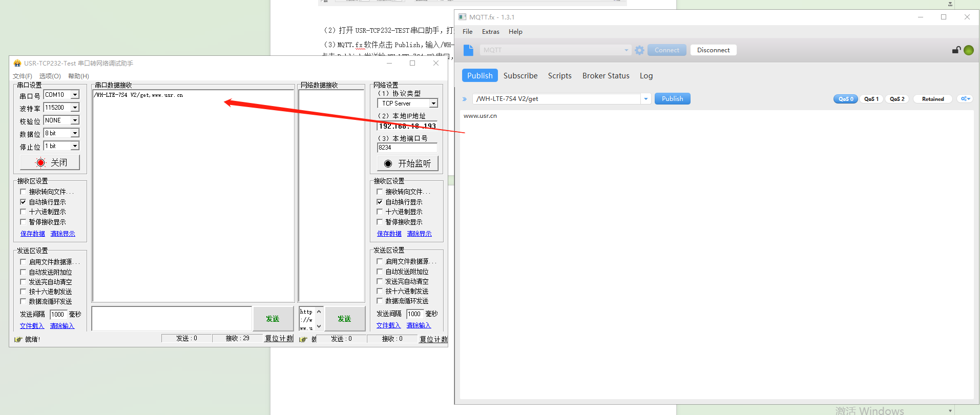The width and height of the screenshot is (980, 415).
Task: Open the MQTT connection settings gear
Action: pyautogui.click(x=639, y=50)
